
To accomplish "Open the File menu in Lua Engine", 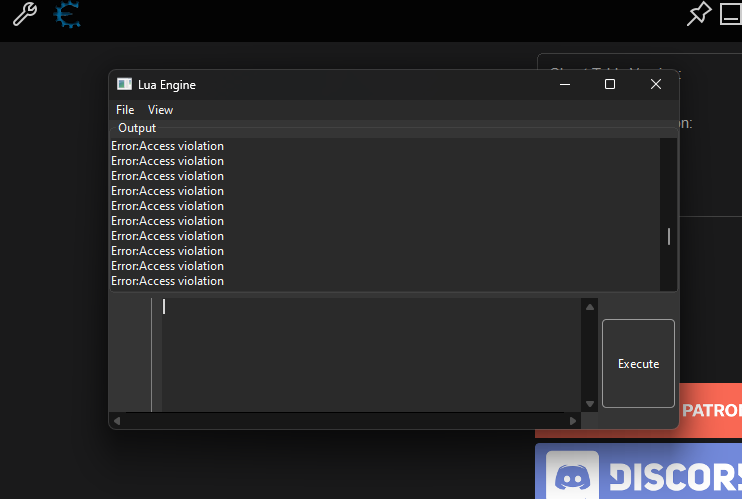I will click(125, 110).
